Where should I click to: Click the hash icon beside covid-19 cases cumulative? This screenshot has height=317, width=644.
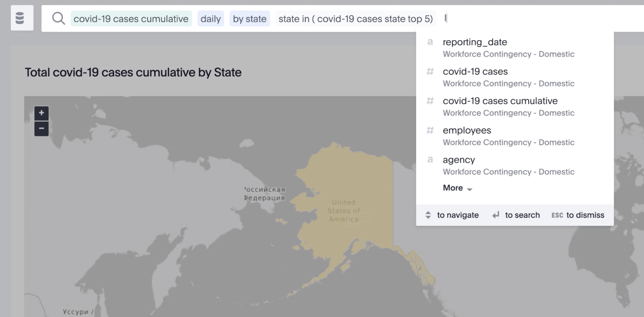click(x=430, y=101)
